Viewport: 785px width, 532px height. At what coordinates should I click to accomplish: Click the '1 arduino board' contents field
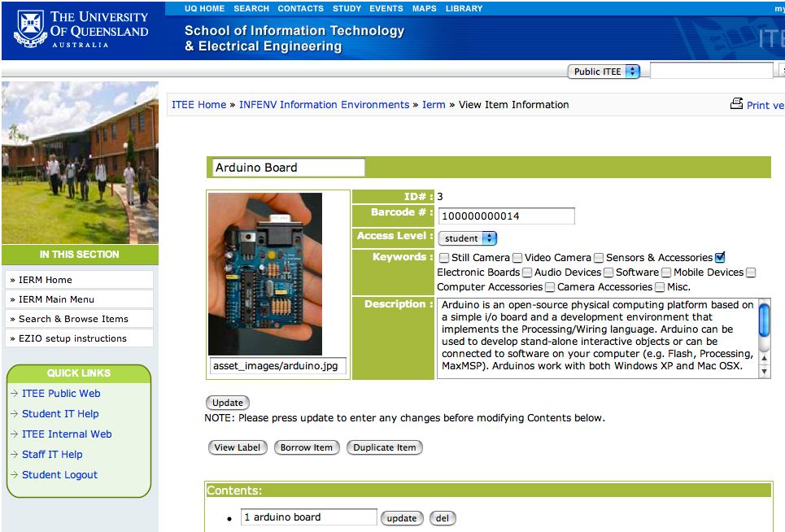click(x=309, y=517)
